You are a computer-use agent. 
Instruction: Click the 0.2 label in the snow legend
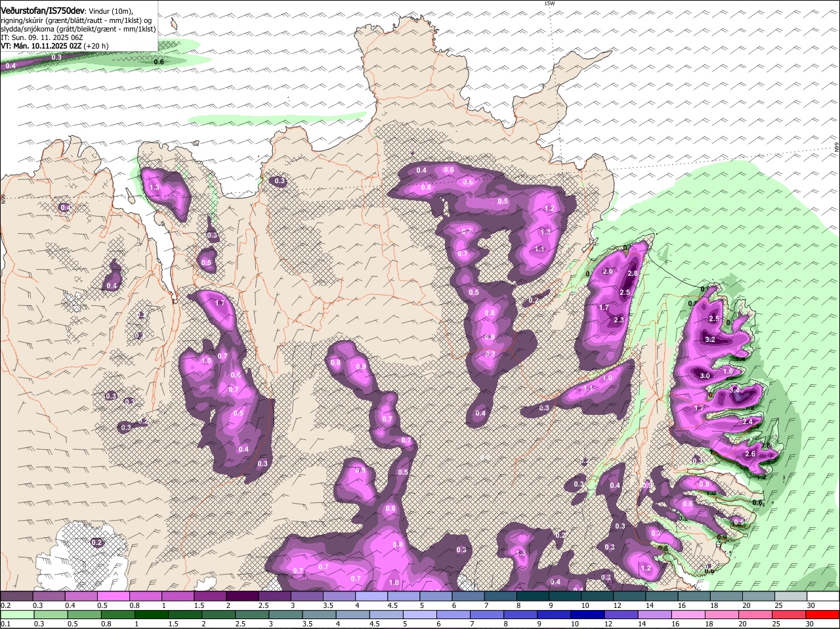coord(5,605)
